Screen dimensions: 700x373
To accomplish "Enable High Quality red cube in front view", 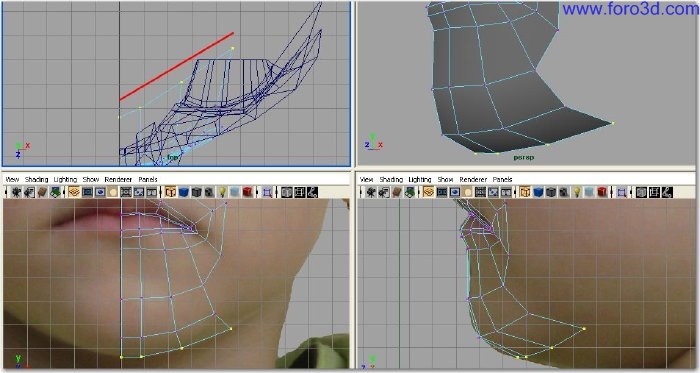I will (248, 192).
